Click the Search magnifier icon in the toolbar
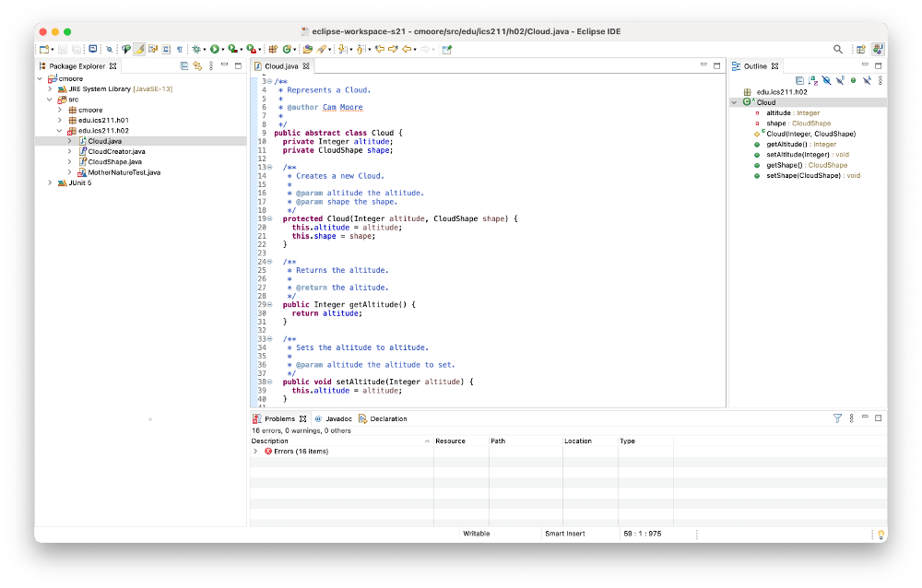Viewport: 922px width, 588px height. 838,49
